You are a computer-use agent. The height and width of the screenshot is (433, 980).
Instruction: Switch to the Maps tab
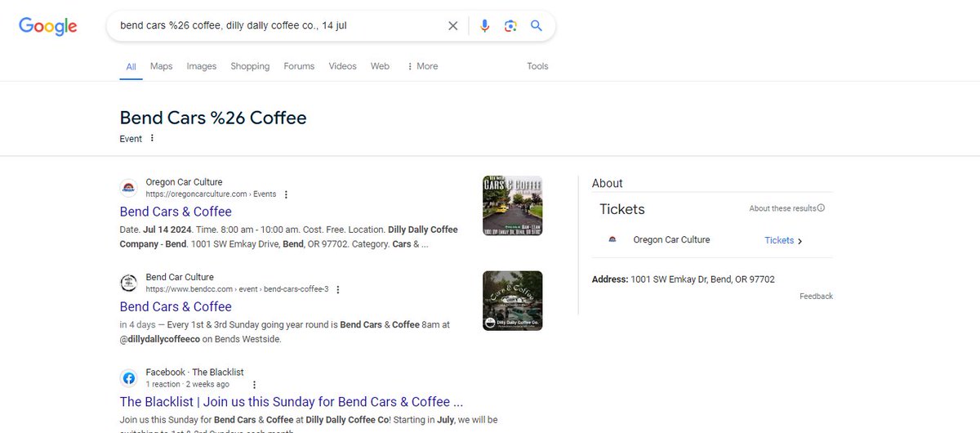tap(161, 66)
